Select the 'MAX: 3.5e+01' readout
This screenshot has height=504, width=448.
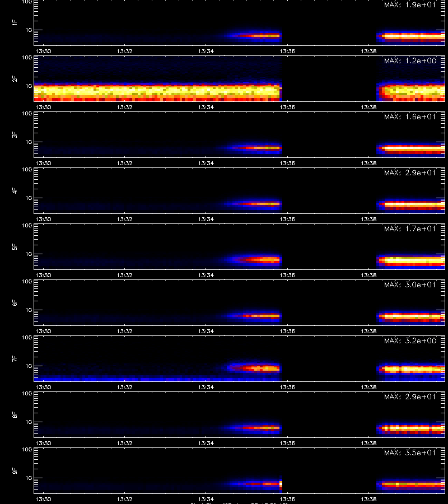tap(410, 452)
